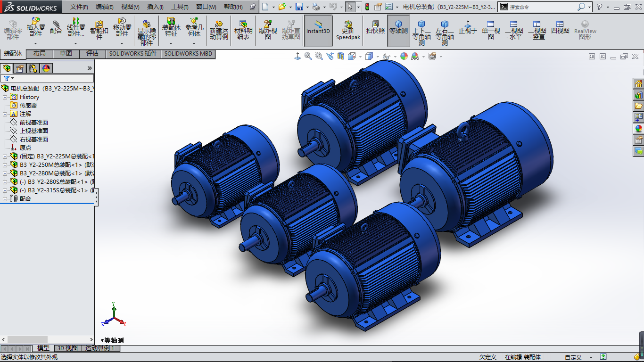Open the 文件(F) menu
The height and width of the screenshot is (362, 644).
79,7
